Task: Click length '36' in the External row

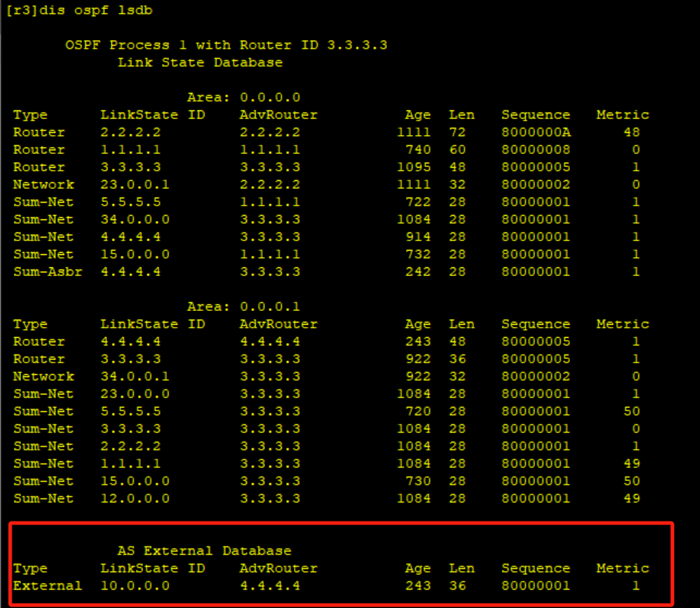Action: [x=457, y=585]
